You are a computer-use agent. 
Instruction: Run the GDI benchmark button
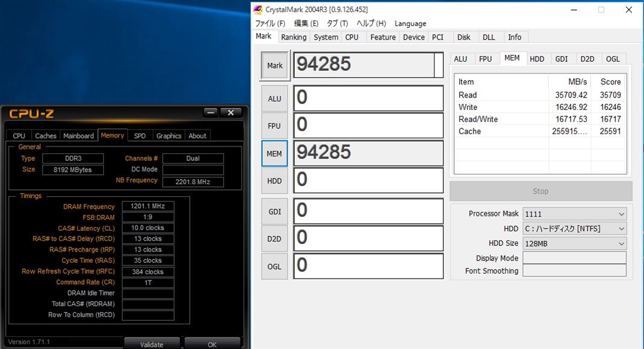274,211
